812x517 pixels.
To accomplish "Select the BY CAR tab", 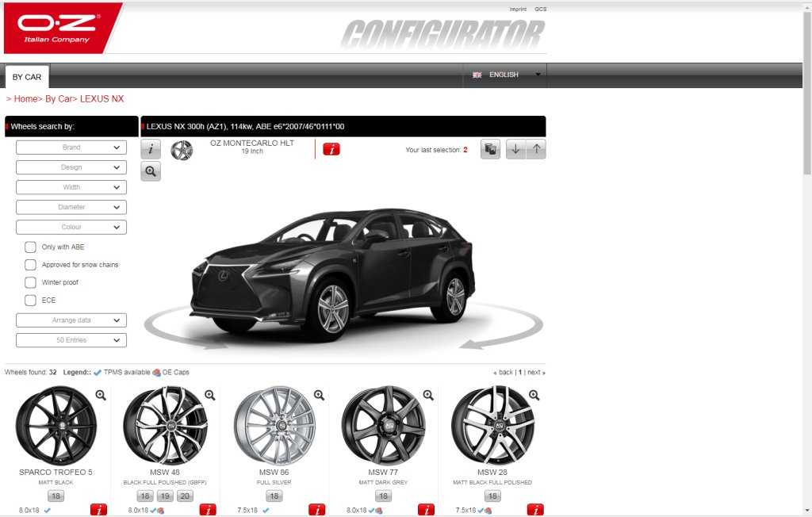I will click(27, 77).
